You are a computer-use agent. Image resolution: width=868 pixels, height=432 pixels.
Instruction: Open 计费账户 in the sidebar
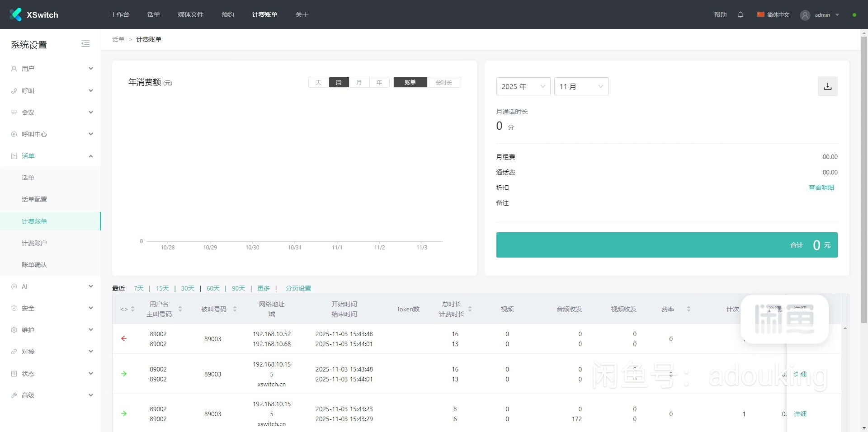click(34, 243)
